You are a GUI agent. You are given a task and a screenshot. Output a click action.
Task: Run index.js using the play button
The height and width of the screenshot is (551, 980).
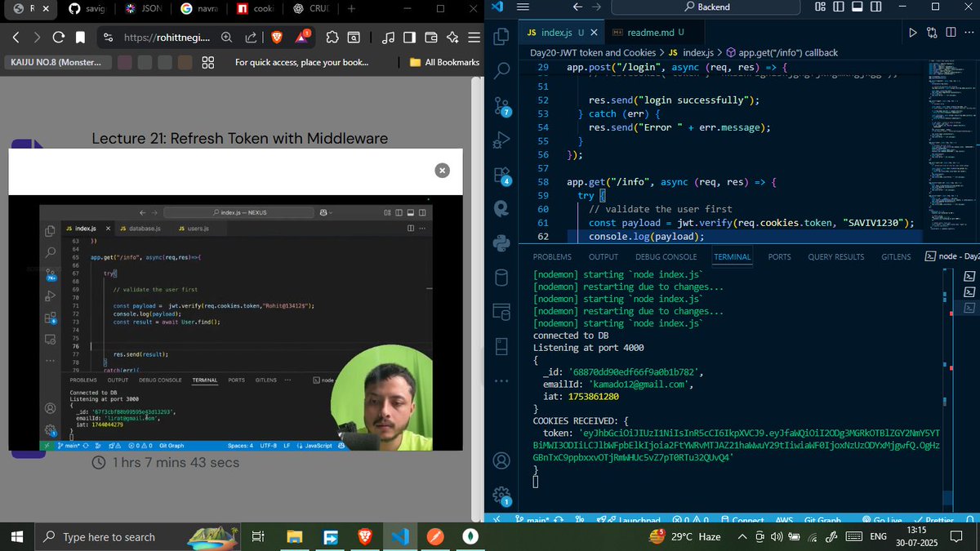point(912,32)
